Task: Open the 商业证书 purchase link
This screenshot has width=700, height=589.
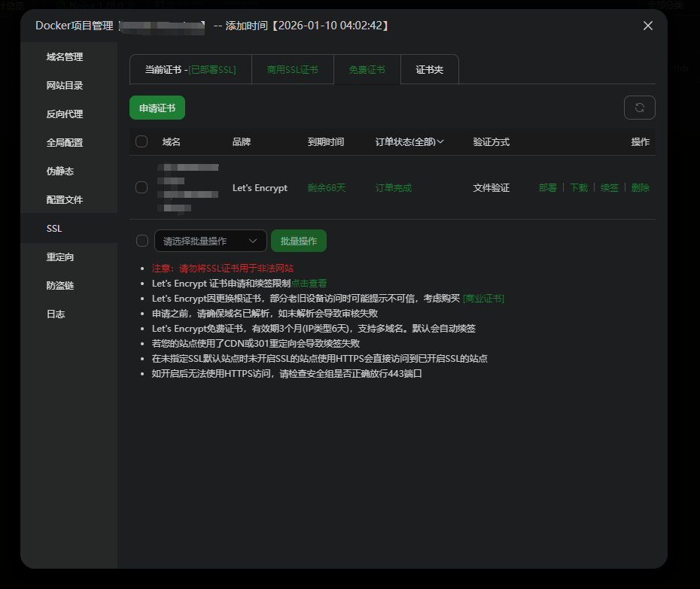Action: [483, 299]
